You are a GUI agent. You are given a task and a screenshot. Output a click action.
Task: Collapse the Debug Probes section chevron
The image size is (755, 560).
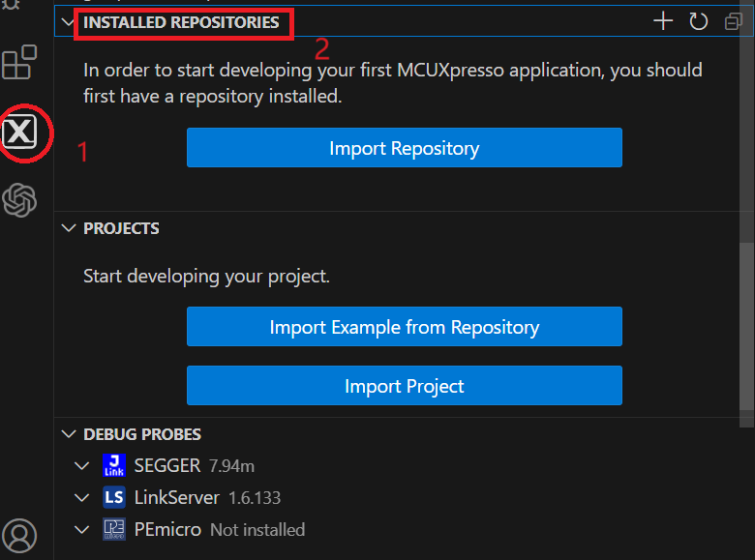click(68, 434)
